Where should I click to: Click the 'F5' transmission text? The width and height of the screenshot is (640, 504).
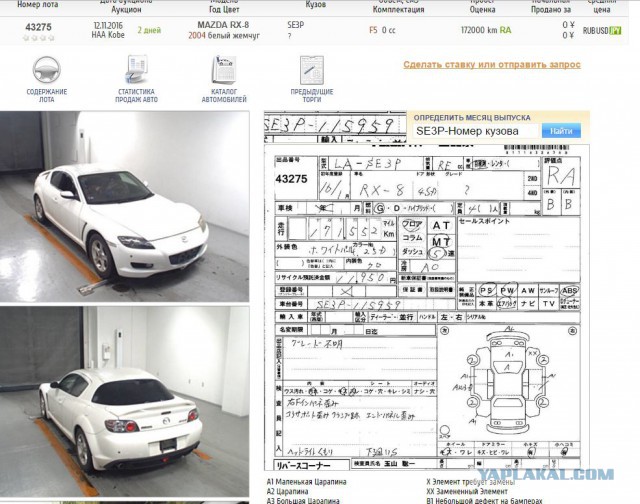coord(373,30)
